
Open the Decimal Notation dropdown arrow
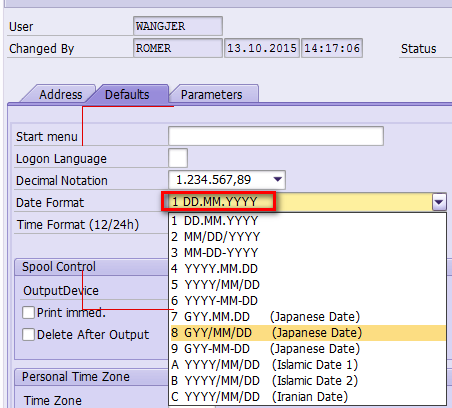pyautogui.click(x=277, y=180)
